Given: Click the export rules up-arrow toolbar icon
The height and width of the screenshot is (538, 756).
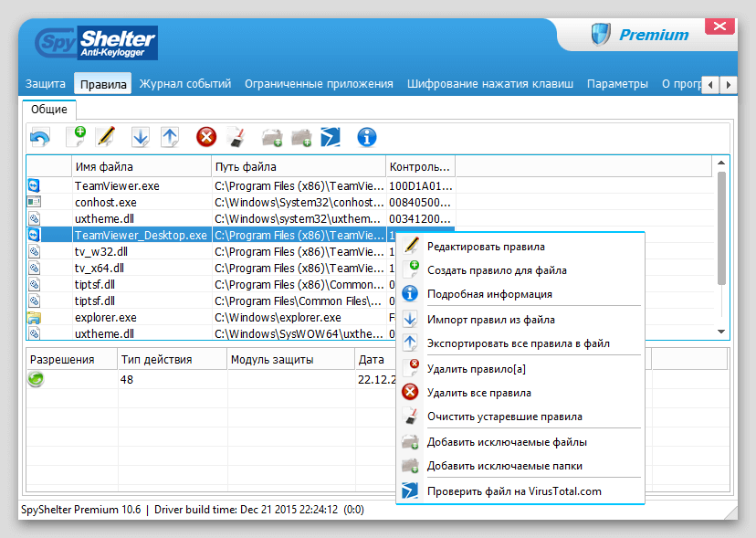Looking at the screenshot, I should click(170, 138).
